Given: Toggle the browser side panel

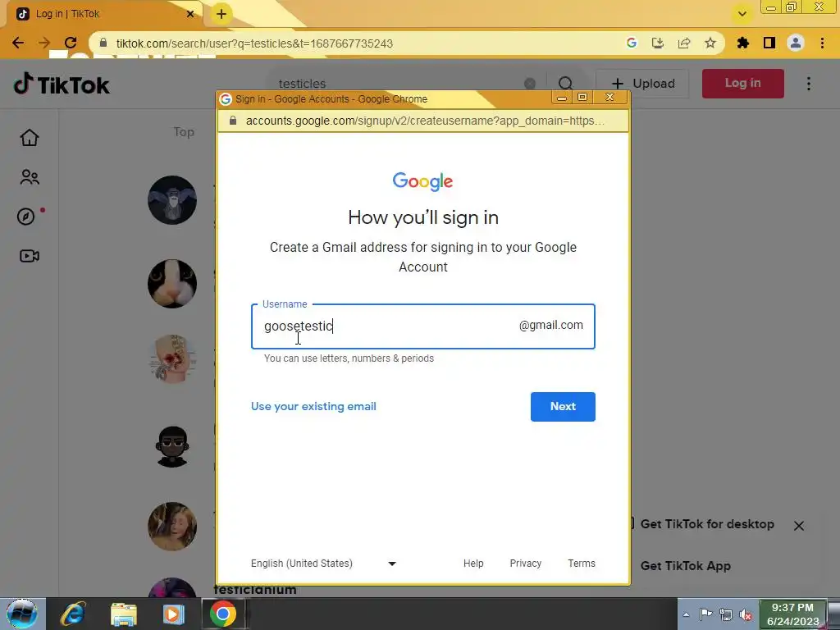Looking at the screenshot, I should (x=769, y=43).
